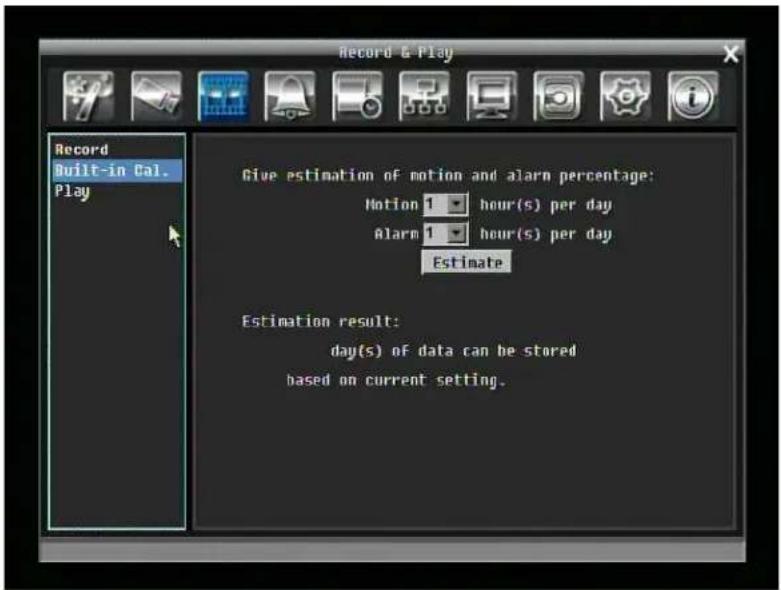The image size is (781, 590).
Task: Open the Quick Setup wizard wand icon
Action: 88,96
